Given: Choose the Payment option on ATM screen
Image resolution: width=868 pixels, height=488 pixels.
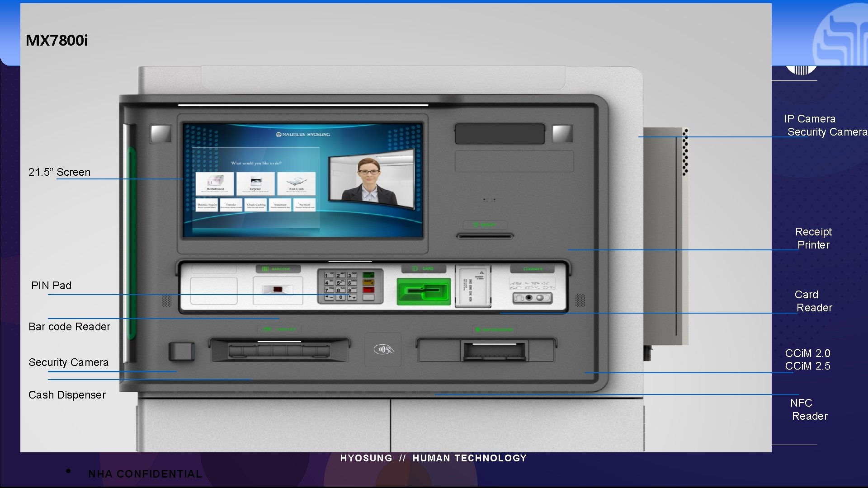Looking at the screenshot, I should (305, 205).
